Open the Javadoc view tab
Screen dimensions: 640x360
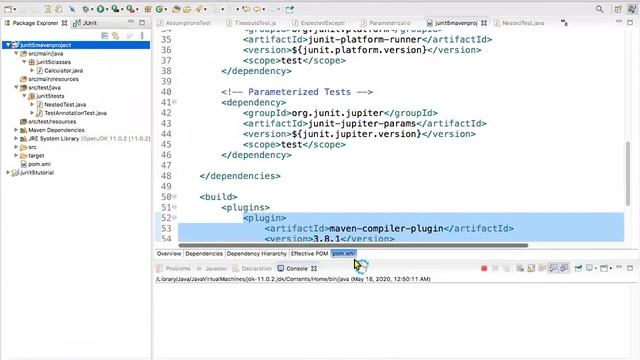212,268
